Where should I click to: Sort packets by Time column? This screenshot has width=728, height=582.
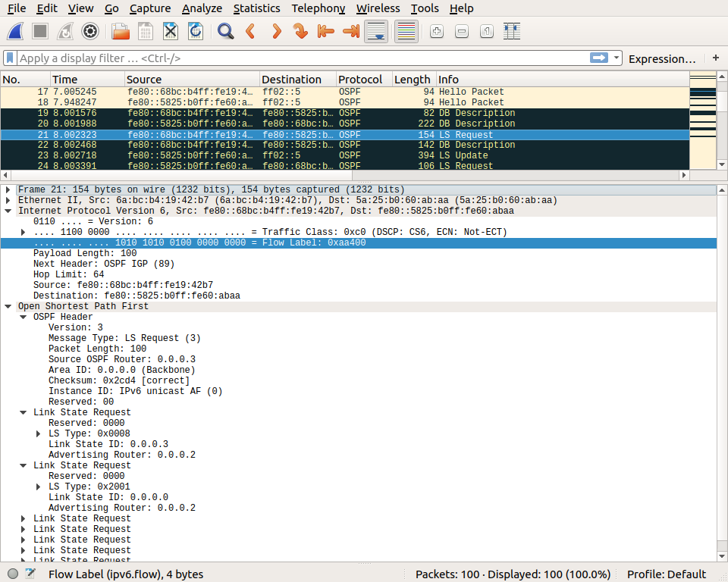87,80
